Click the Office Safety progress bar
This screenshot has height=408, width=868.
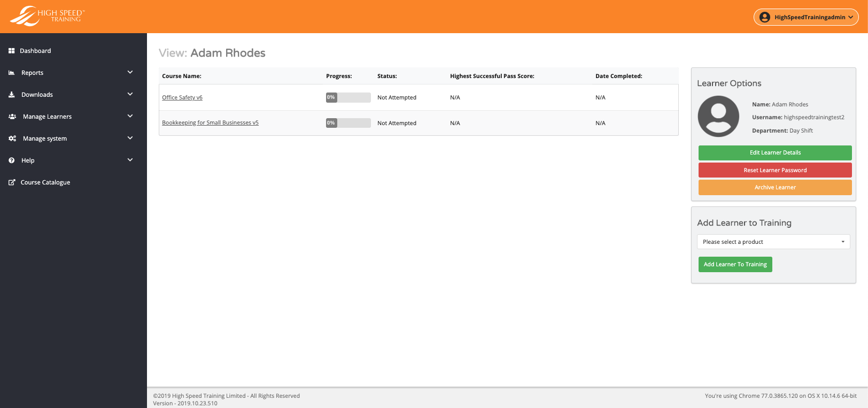click(x=348, y=97)
